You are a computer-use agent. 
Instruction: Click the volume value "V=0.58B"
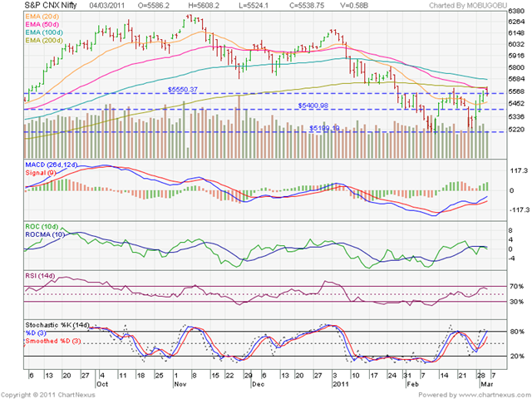pyautogui.click(x=354, y=6)
